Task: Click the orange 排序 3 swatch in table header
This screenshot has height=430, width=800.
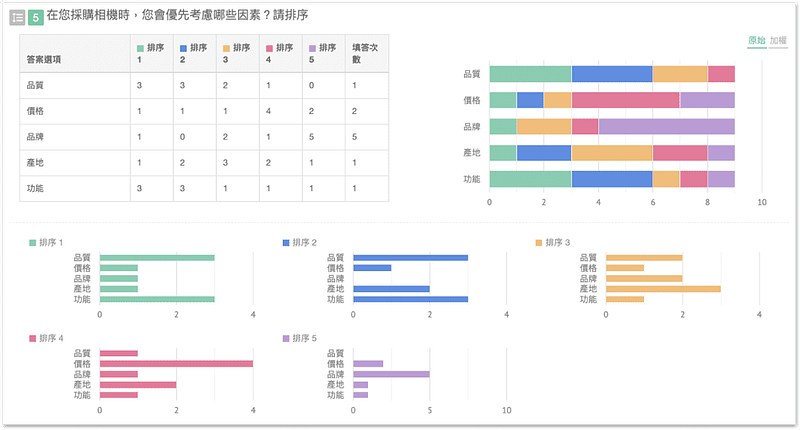Action: [x=226, y=48]
